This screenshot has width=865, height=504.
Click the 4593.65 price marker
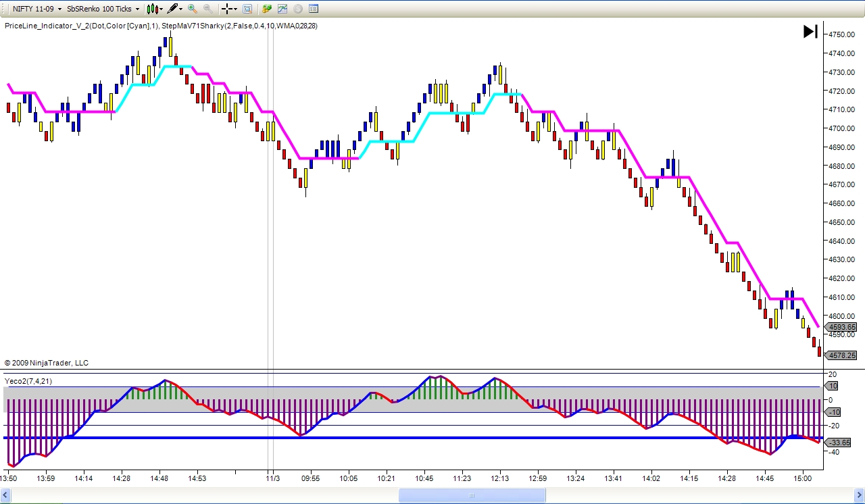coord(841,327)
